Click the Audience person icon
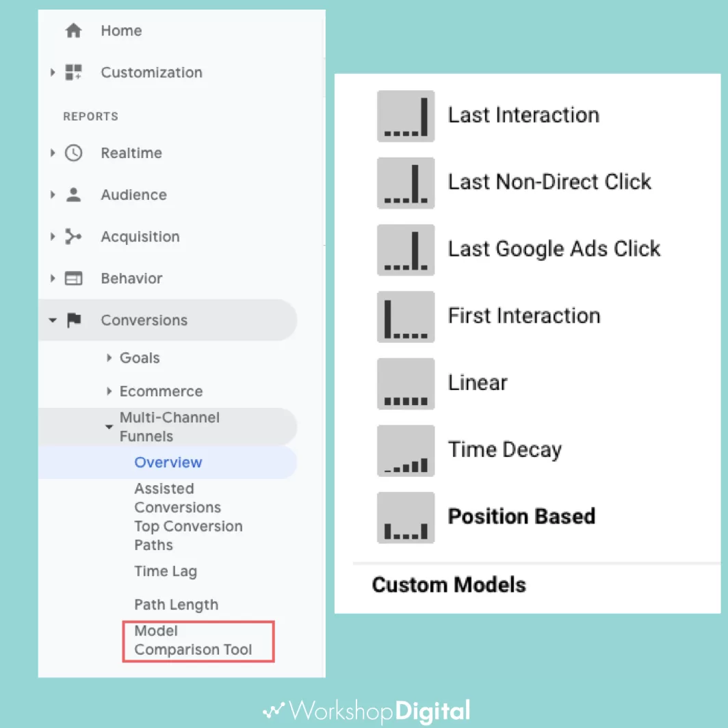Image resolution: width=728 pixels, height=728 pixels. click(73, 194)
